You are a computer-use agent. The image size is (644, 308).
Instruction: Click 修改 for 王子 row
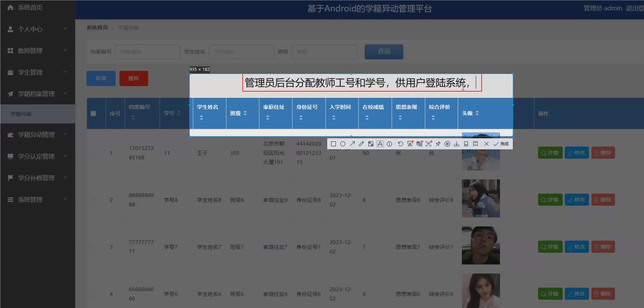coord(577,153)
